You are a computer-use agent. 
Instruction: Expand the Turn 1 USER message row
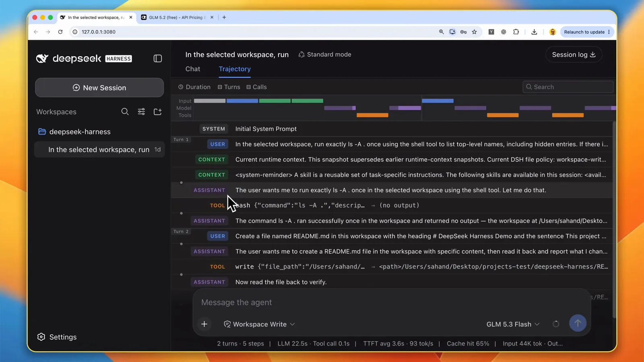tap(392, 144)
